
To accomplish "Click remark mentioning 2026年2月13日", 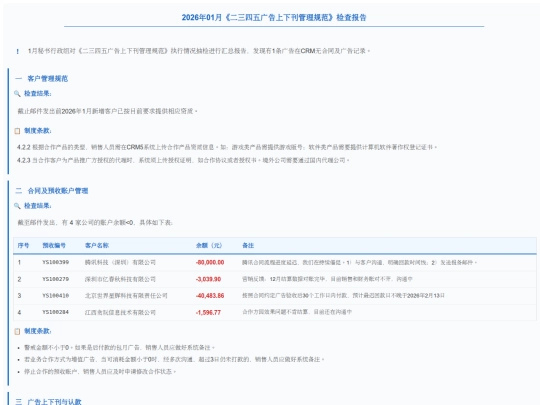I will 343,295.
